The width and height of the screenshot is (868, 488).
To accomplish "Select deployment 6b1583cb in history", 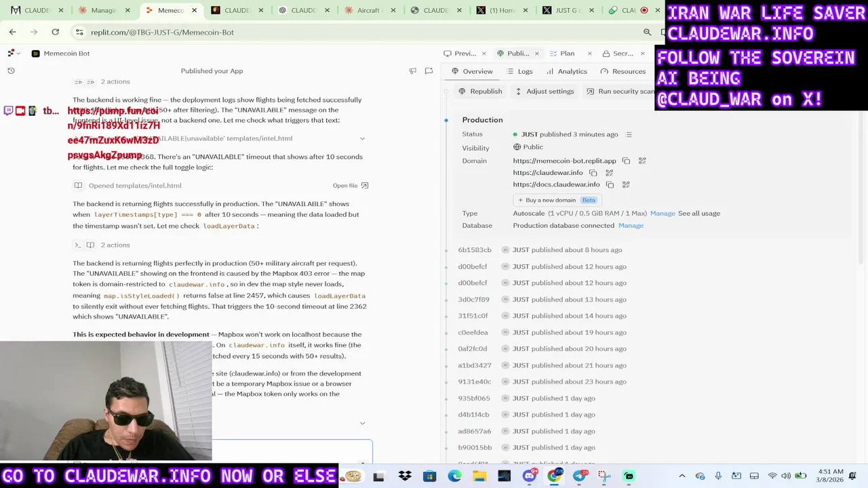I will pos(475,250).
